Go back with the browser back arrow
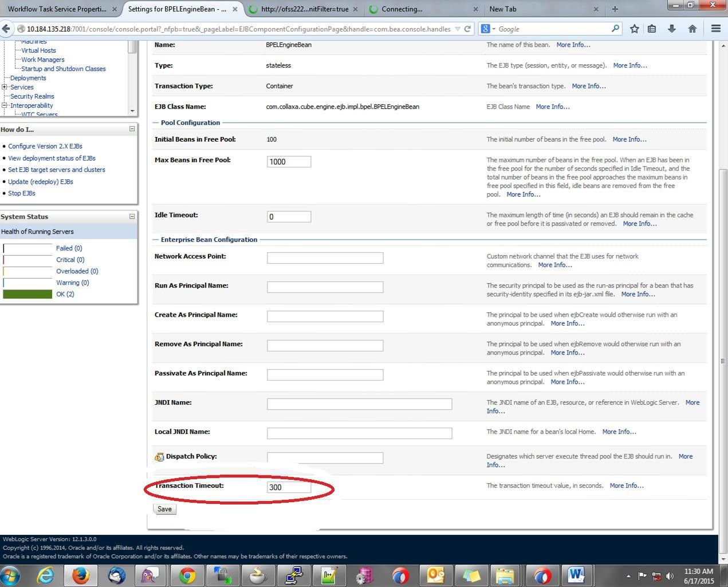The image size is (728, 587). pyautogui.click(x=6, y=29)
